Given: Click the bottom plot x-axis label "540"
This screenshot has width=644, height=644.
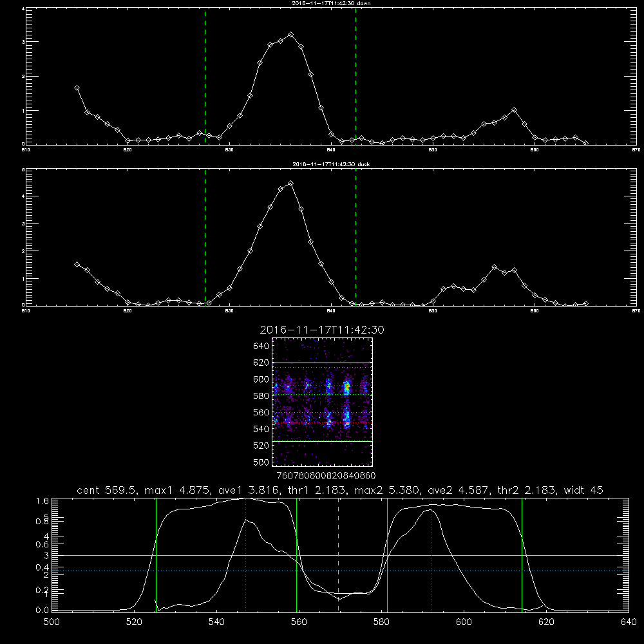Looking at the screenshot, I should click(216, 622).
